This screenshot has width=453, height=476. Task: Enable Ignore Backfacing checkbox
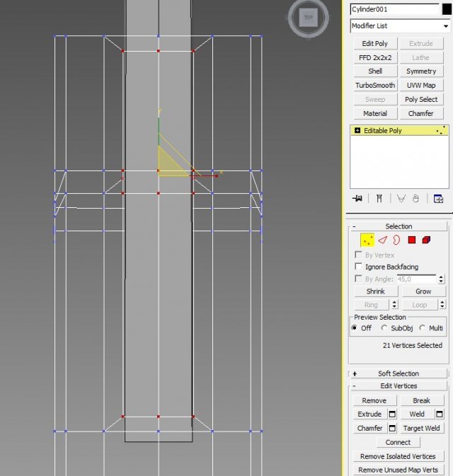(x=359, y=267)
